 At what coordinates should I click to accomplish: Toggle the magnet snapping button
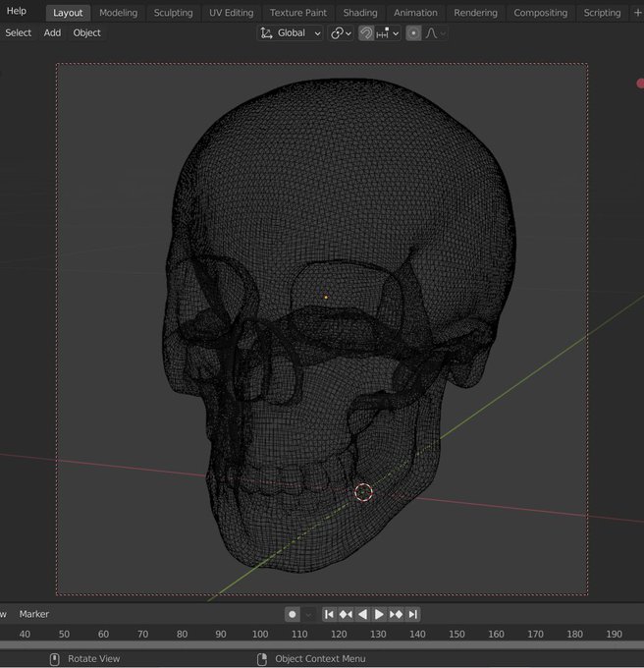[x=366, y=32]
